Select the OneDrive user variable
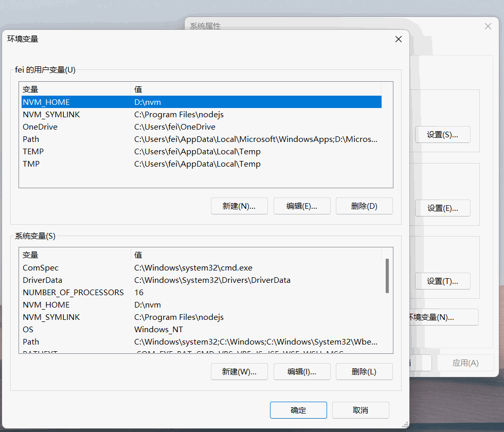The height and width of the screenshot is (432, 504). [x=202, y=127]
